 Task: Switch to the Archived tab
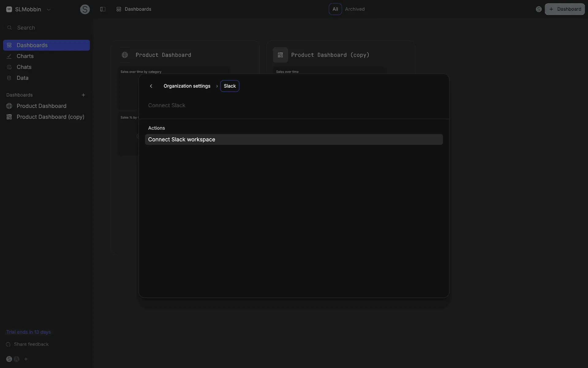pos(355,9)
